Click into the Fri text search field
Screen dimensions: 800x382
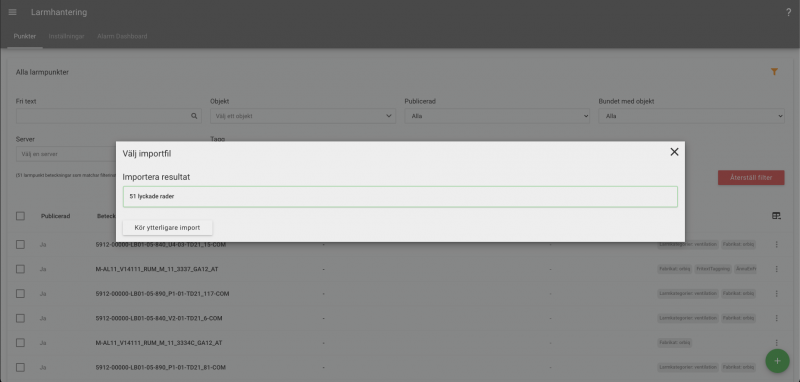(102, 116)
